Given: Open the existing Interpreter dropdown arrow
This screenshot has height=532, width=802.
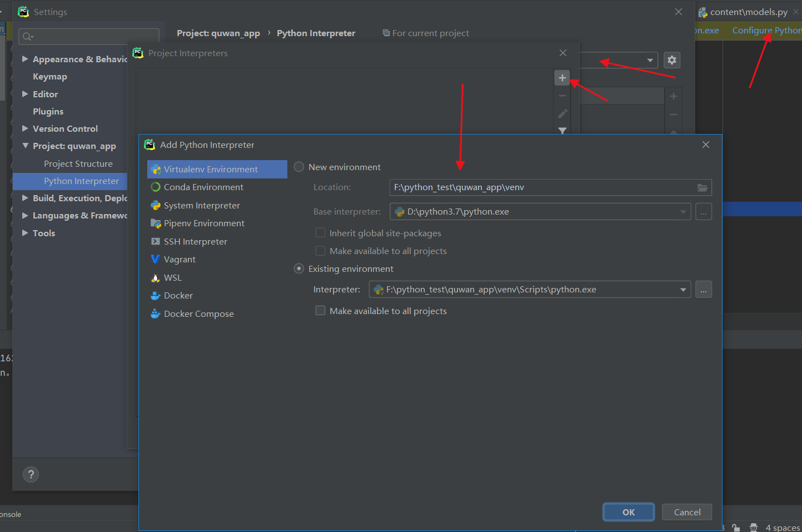Looking at the screenshot, I should click(x=683, y=290).
